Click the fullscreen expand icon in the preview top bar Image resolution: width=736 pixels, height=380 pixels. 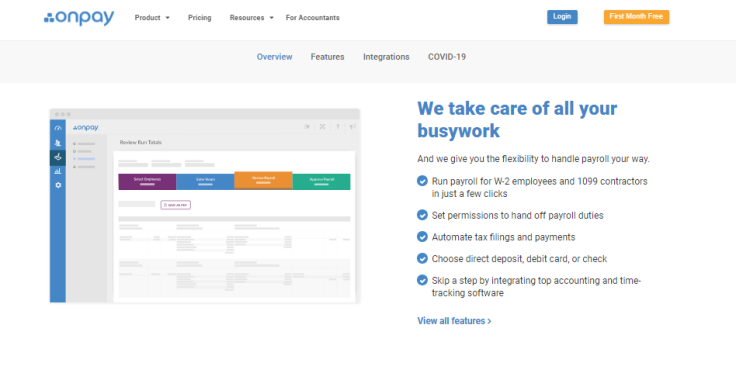[x=322, y=126]
